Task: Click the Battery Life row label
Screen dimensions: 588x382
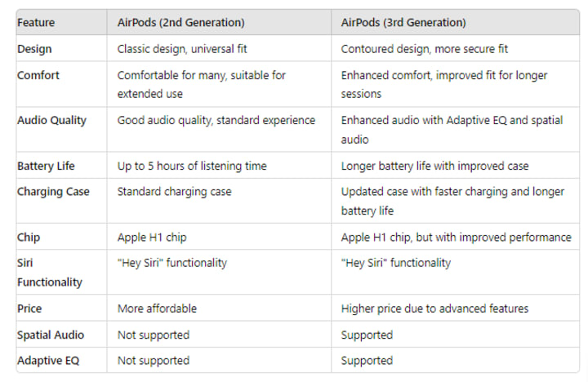Action: pos(46,166)
